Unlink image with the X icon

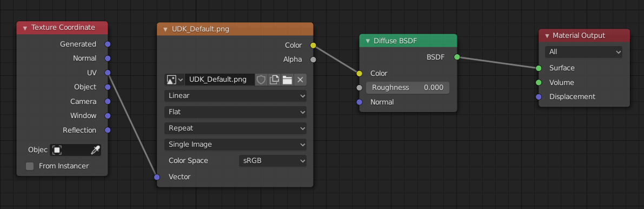(300, 80)
